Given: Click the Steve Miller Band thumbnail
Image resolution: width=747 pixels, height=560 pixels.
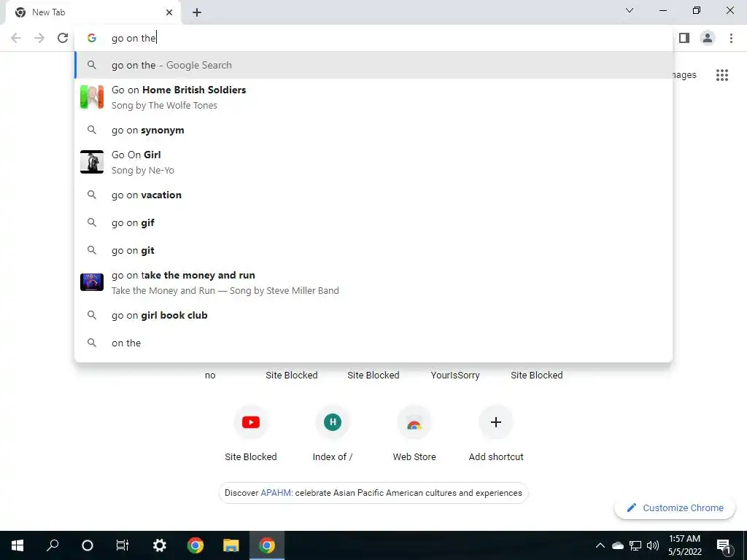Looking at the screenshot, I should tap(91, 282).
